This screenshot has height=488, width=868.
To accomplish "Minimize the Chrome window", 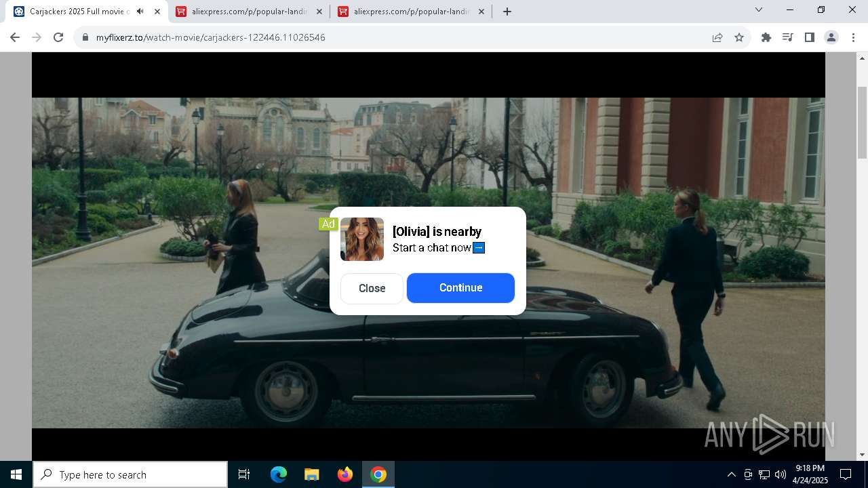I will pos(790,10).
